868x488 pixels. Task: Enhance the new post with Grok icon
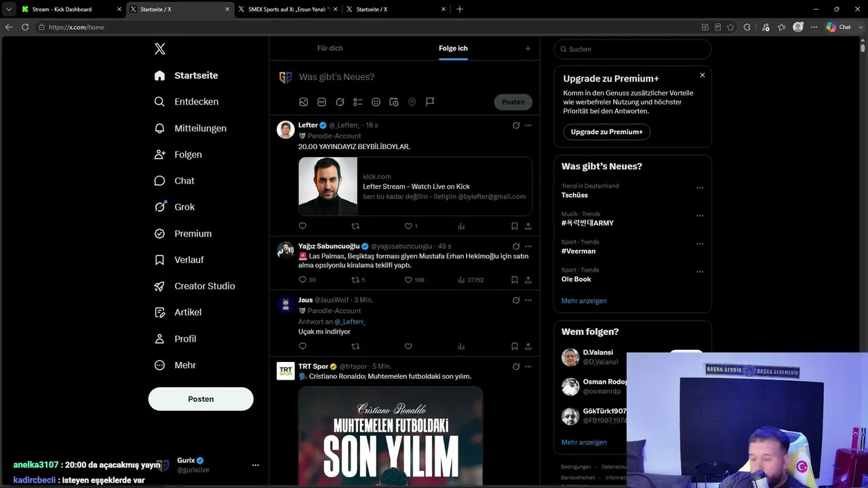pos(340,102)
